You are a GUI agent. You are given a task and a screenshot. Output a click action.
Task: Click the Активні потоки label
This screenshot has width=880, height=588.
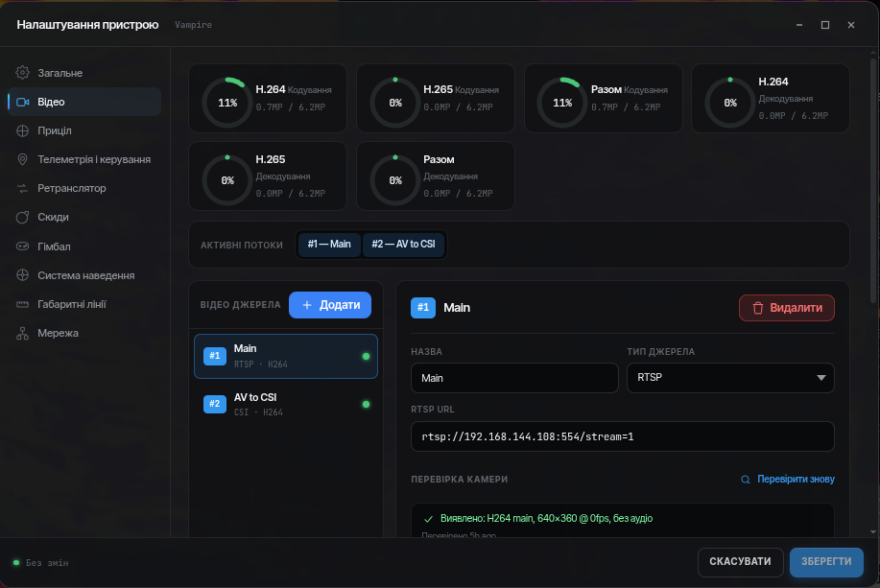(x=242, y=246)
